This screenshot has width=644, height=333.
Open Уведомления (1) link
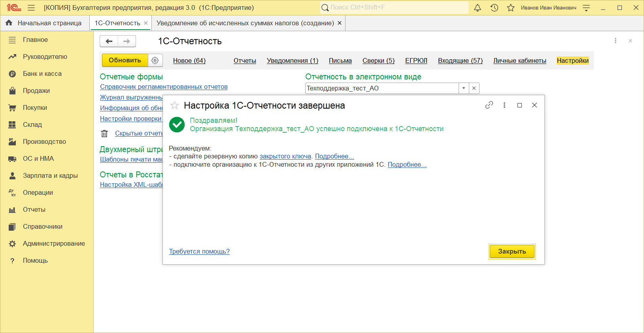[x=293, y=60]
